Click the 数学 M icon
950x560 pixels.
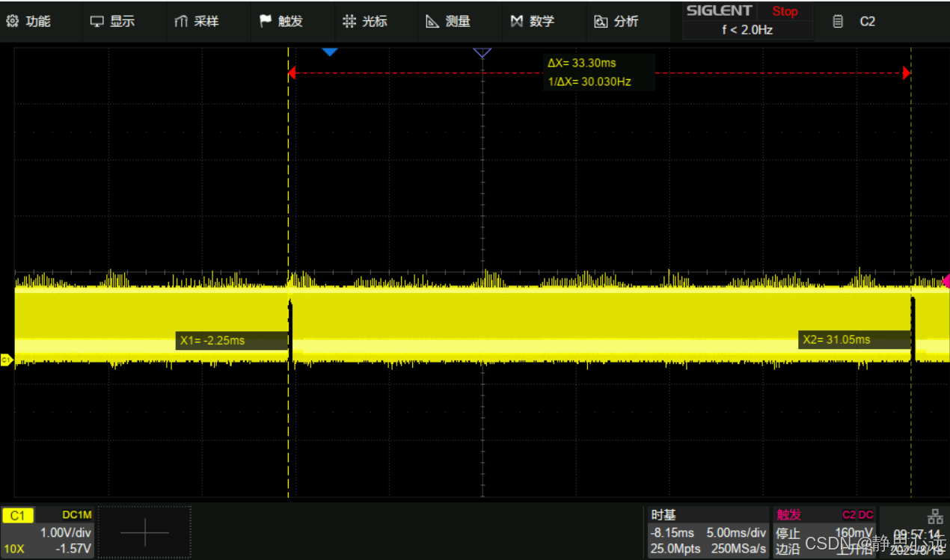pyautogui.click(x=516, y=22)
